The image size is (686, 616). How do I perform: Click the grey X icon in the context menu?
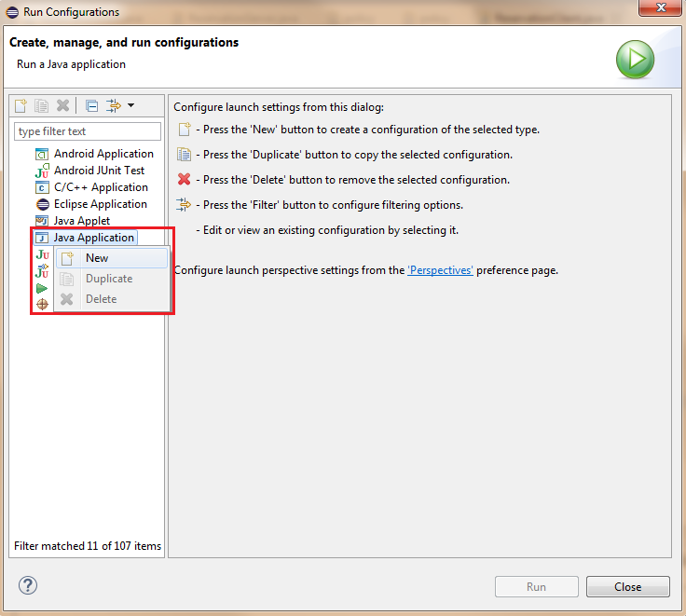pyautogui.click(x=66, y=299)
